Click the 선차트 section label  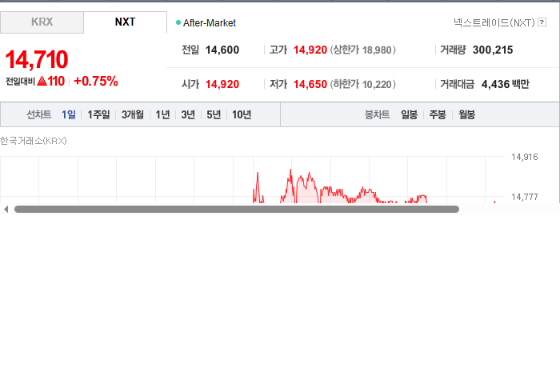(39, 114)
